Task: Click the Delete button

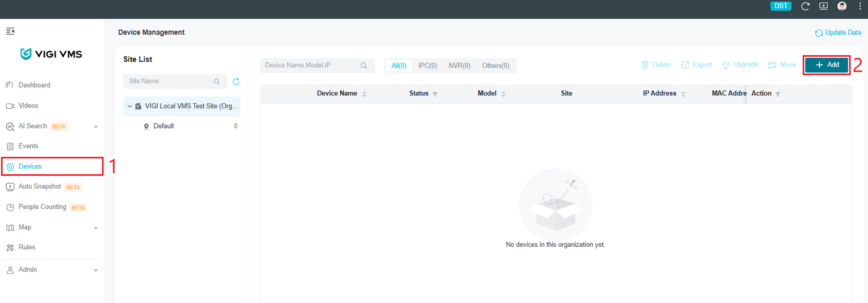Action: 656,64
